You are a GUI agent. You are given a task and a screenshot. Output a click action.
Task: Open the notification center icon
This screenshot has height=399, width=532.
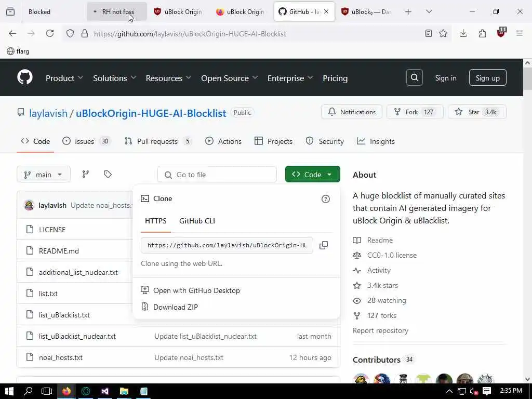(487, 391)
